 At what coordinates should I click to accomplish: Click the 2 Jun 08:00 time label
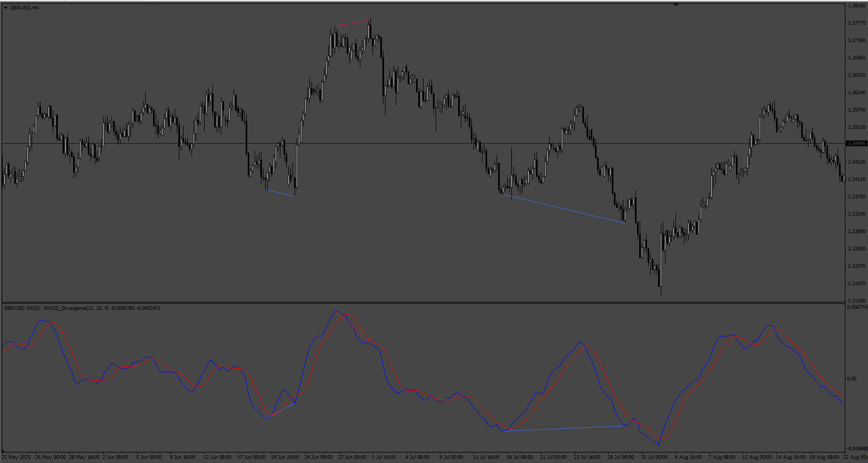115,457
